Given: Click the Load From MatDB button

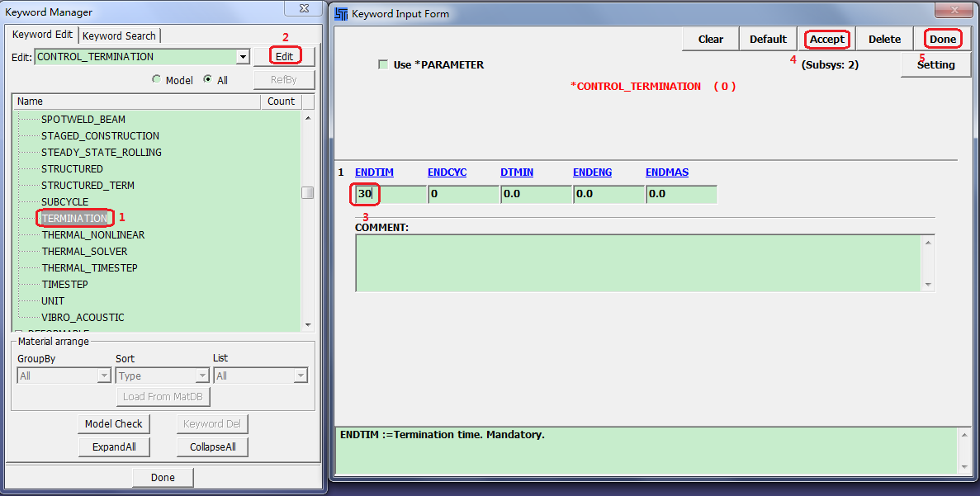Looking at the screenshot, I should (x=163, y=396).
